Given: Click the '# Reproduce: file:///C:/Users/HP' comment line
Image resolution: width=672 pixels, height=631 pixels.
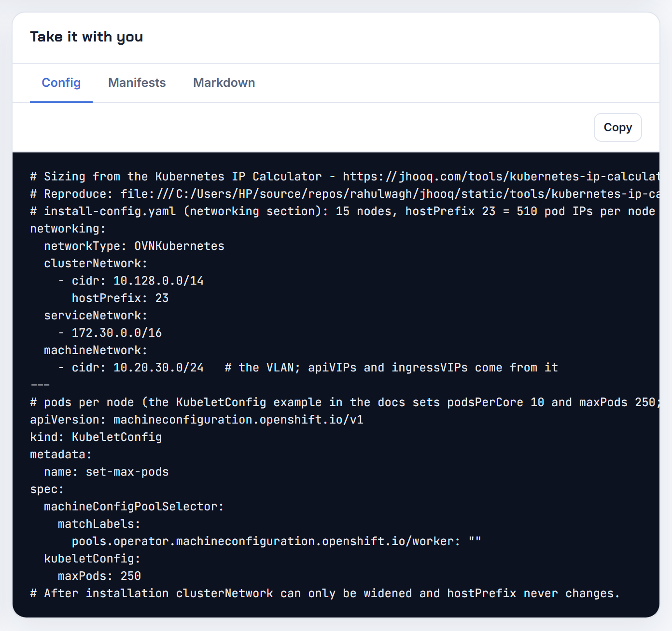Looking at the screenshot, I should click(x=345, y=194).
